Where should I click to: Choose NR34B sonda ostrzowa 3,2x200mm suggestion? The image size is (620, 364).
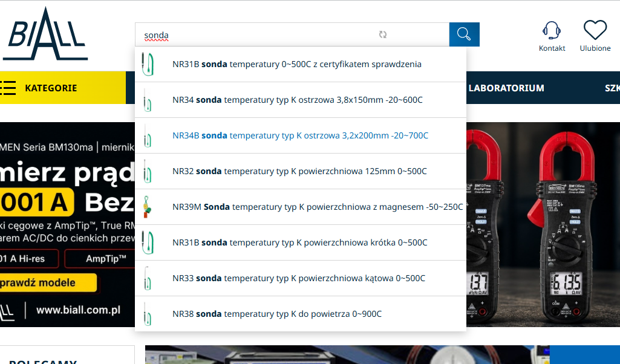pyautogui.click(x=301, y=135)
